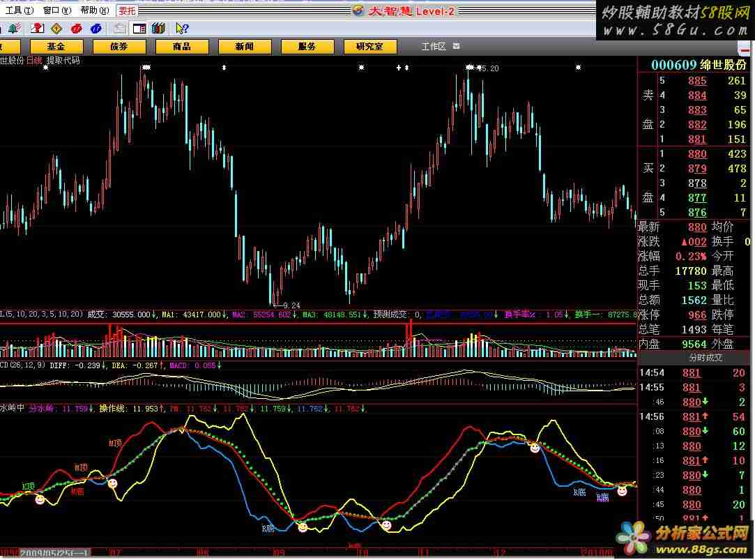Image resolution: width=755 pixels, height=560 pixels.
Task: Click the 提取代码 text above the chart
Action: coord(63,61)
